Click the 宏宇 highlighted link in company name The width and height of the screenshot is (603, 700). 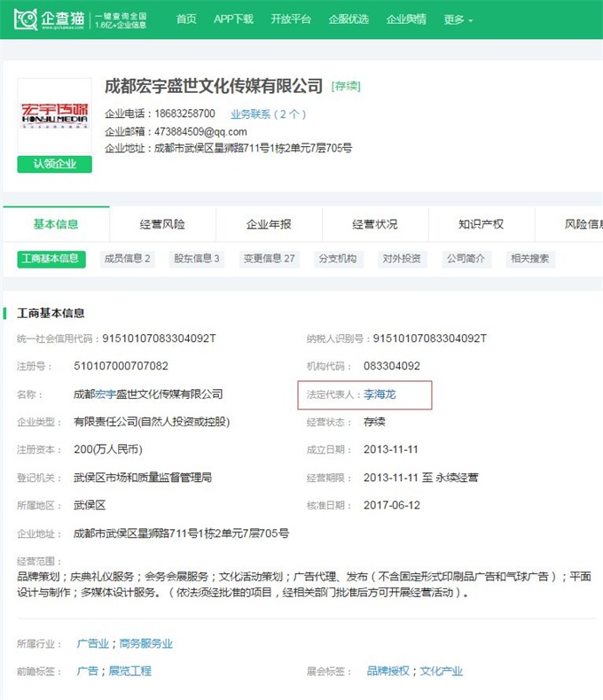pyautogui.click(x=106, y=394)
